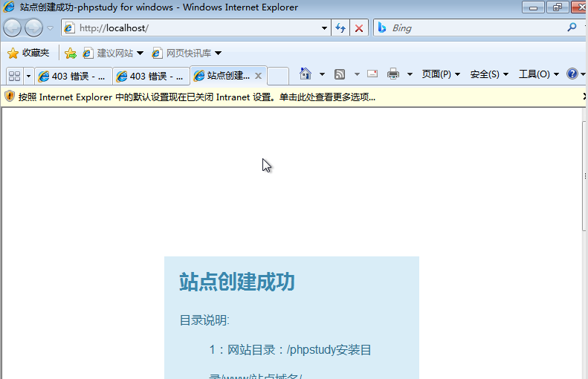Click the information bar shield icon
Screen dimensions: 588x379
tap(10, 97)
